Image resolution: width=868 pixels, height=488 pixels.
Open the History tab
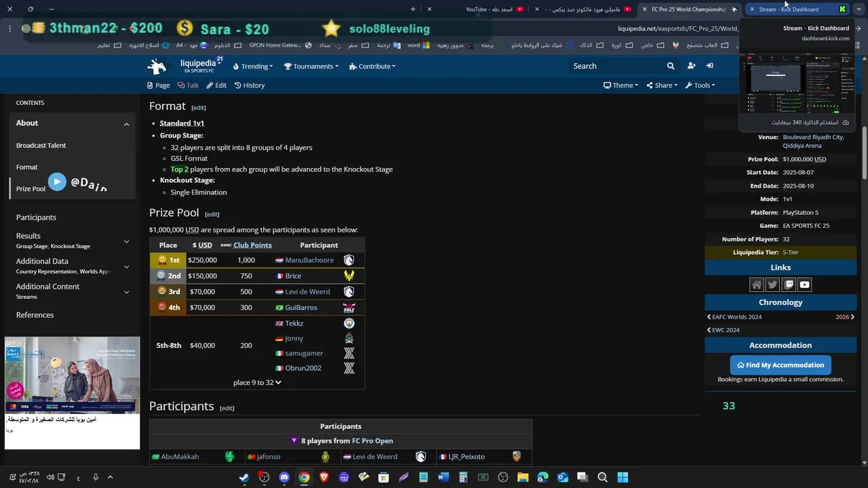(x=249, y=85)
